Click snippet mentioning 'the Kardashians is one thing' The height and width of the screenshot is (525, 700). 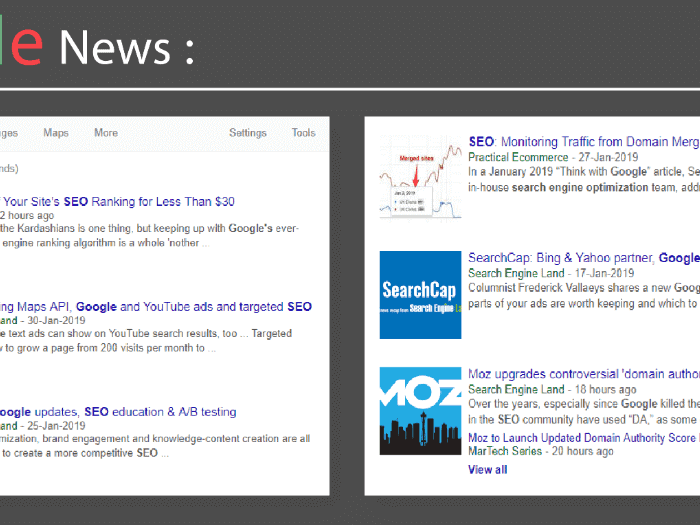(150, 236)
